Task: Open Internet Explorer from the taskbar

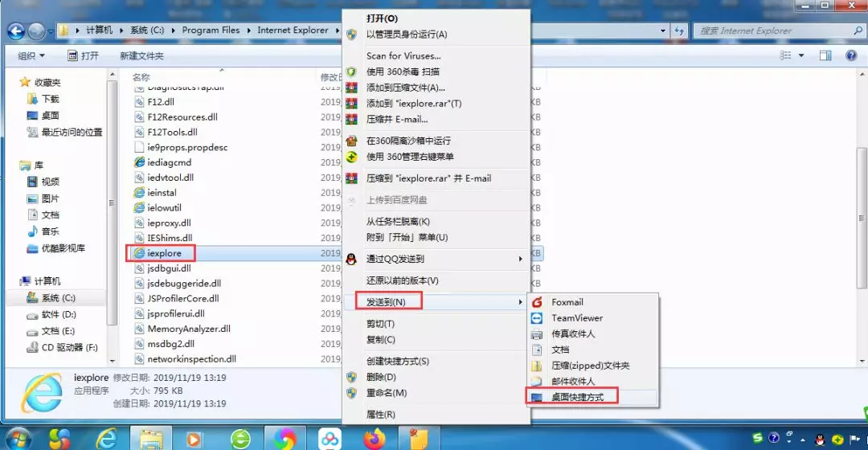Action: [x=106, y=439]
